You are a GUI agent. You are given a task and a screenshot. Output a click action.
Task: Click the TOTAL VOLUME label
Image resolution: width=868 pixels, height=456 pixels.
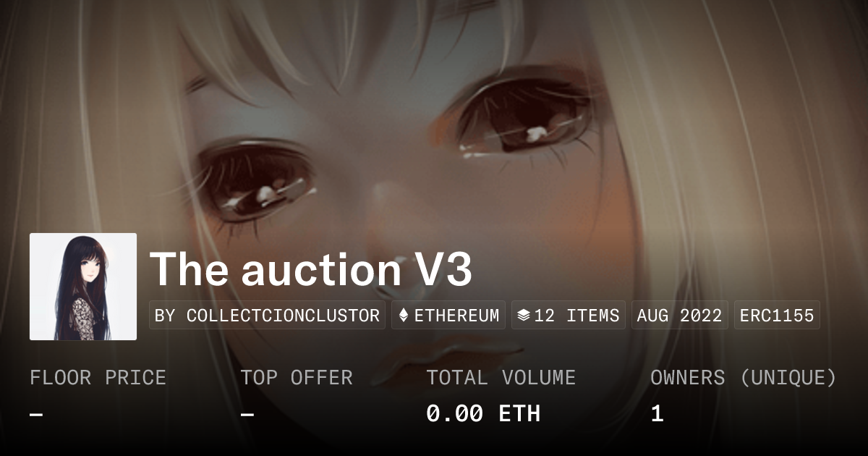click(501, 378)
